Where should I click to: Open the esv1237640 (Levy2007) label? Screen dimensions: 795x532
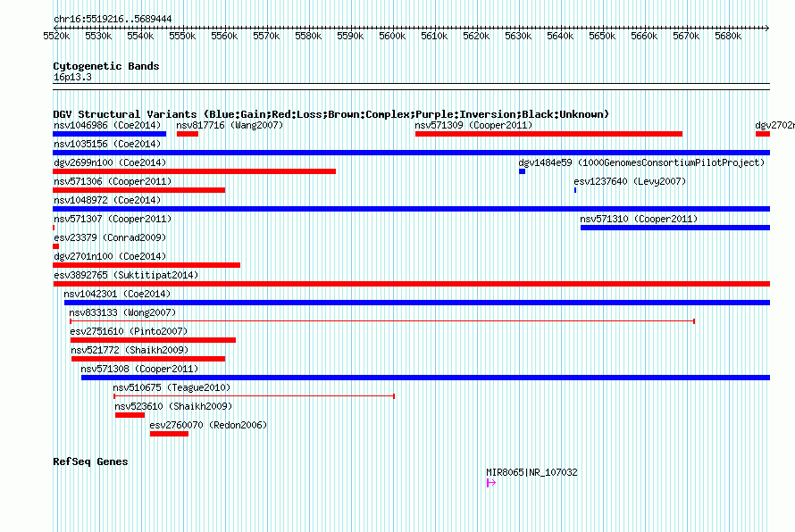(630, 181)
